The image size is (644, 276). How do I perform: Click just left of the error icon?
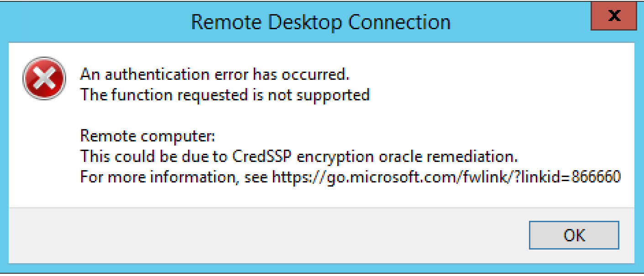click(17, 78)
